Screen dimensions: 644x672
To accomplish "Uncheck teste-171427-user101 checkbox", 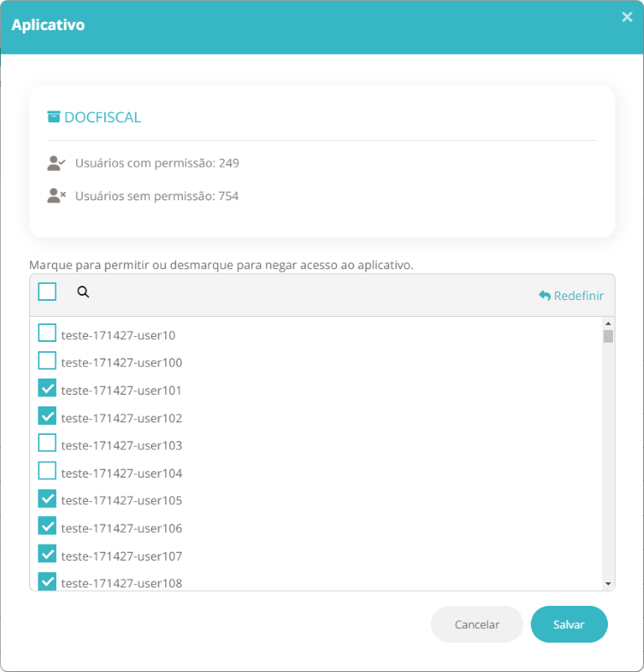I will point(47,388).
